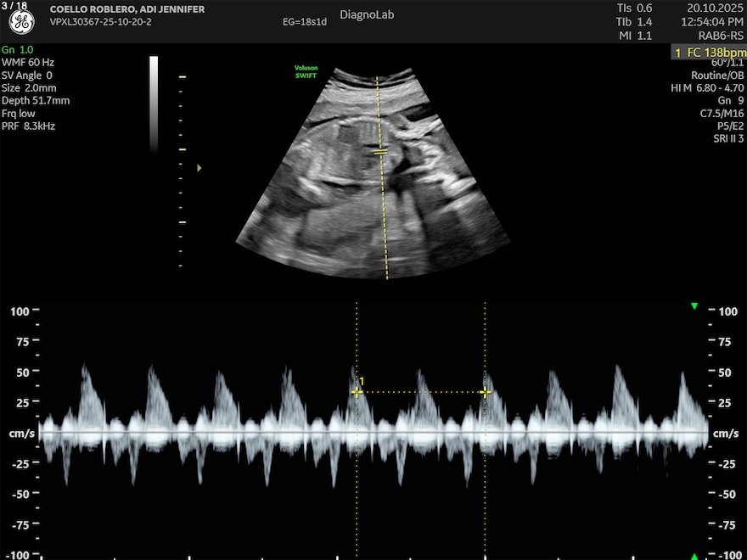Image resolution: width=747 pixels, height=560 pixels.
Task: Click the Doppler baseline on the spectral waveform
Action: 373,433
